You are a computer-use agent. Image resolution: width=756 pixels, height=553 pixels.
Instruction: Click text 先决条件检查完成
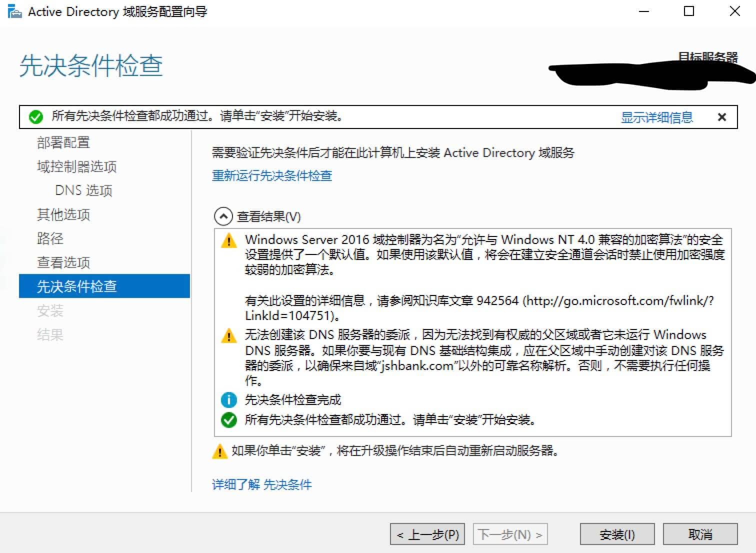point(292,400)
